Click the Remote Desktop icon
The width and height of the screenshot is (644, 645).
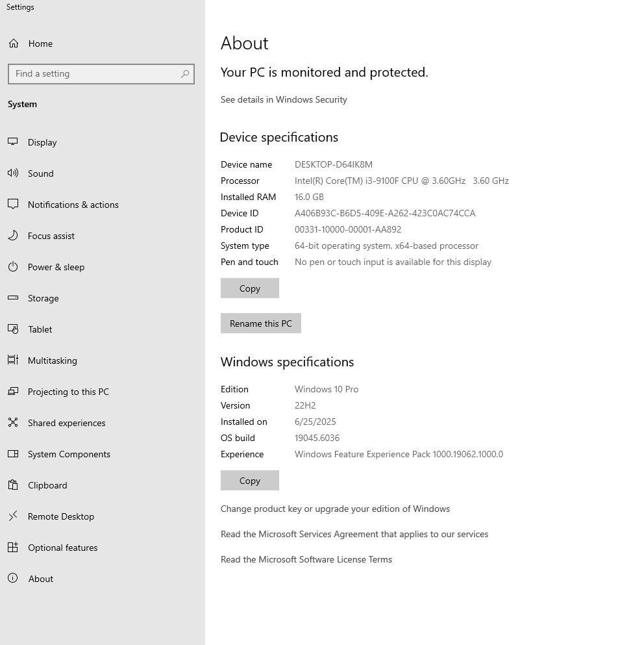click(x=13, y=516)
